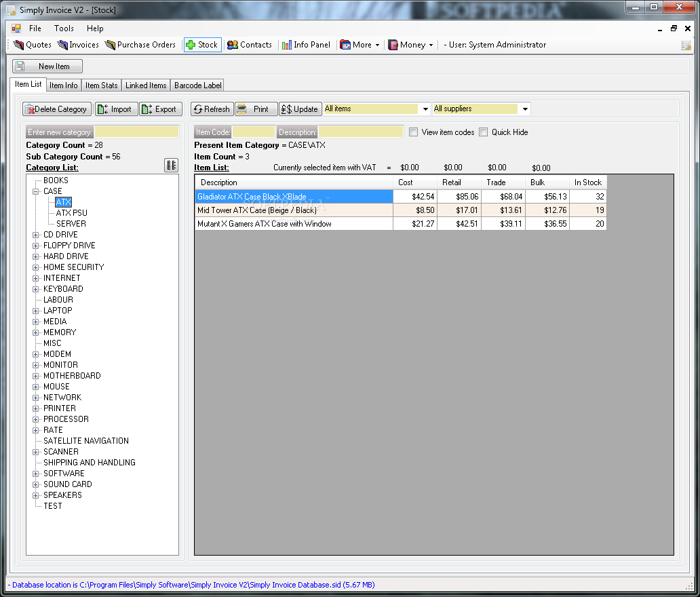Click the Enter new category field

136,132
